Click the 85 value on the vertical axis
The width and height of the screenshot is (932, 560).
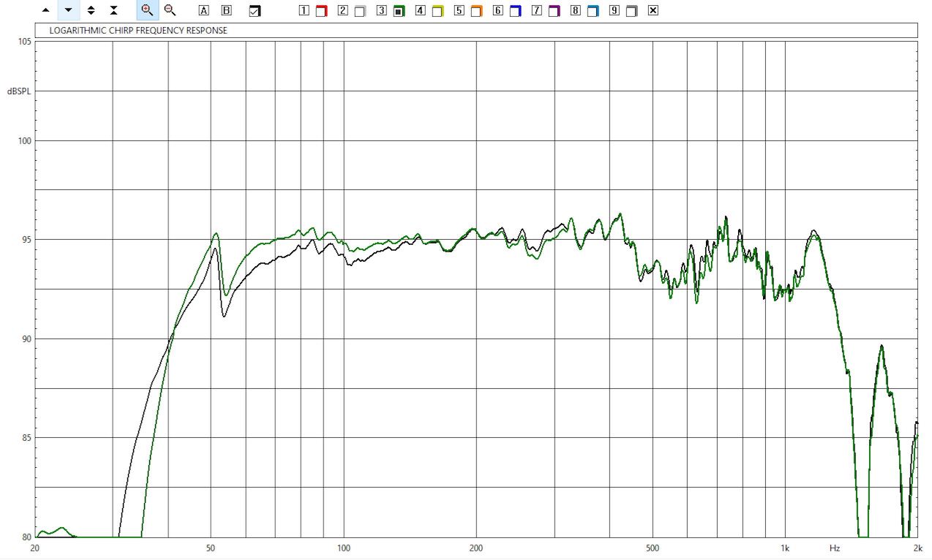[26, 437]
